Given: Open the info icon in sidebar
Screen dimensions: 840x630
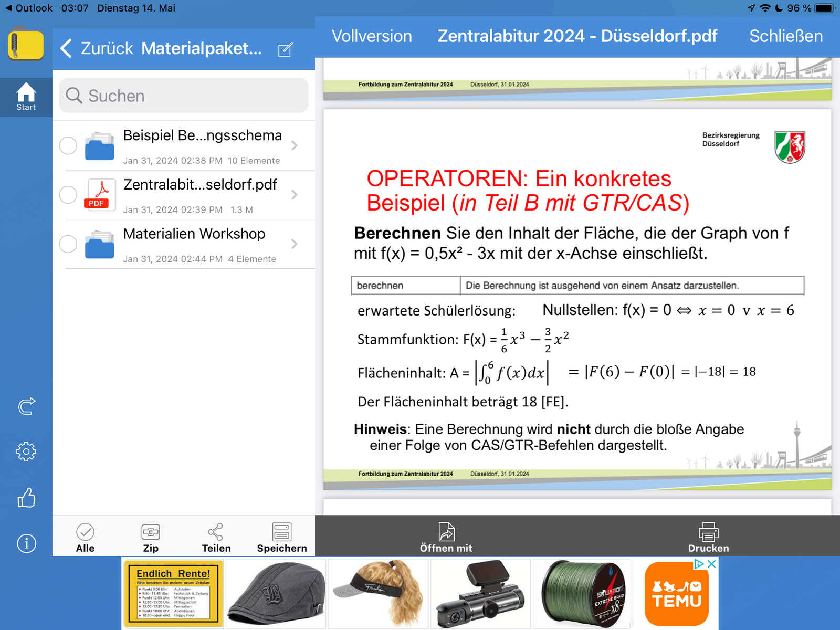Looking at the screenshot, I should 26,543.
